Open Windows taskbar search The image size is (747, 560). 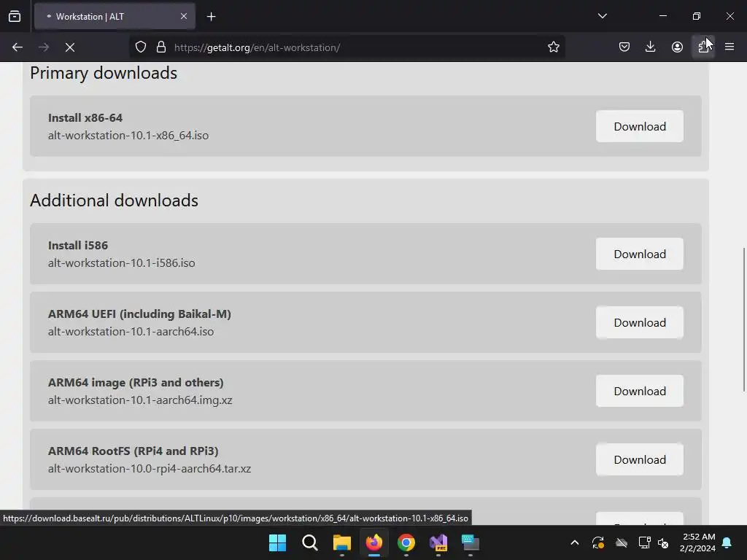(309, 542)
